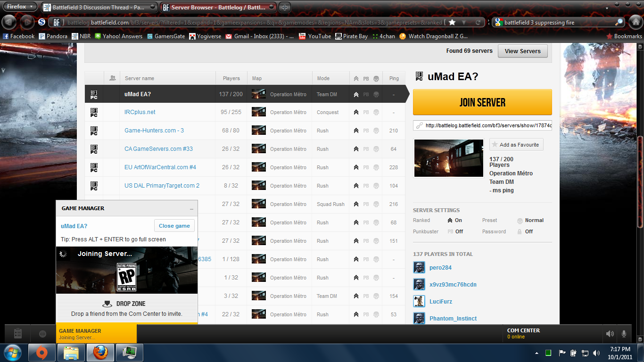Open the YouTube bookmark
The height and width of the screenshot is (362, 644).
[x=315, y=36]
